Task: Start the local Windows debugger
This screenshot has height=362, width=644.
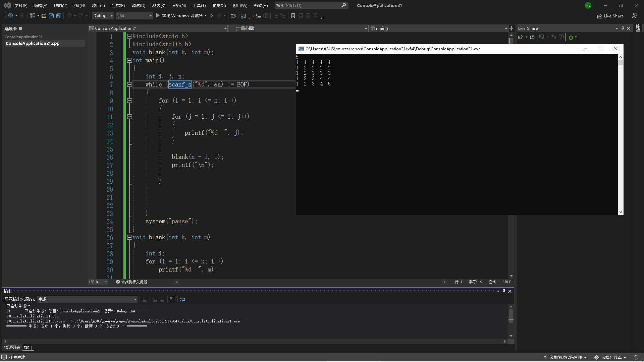Action: click(180, 16)
